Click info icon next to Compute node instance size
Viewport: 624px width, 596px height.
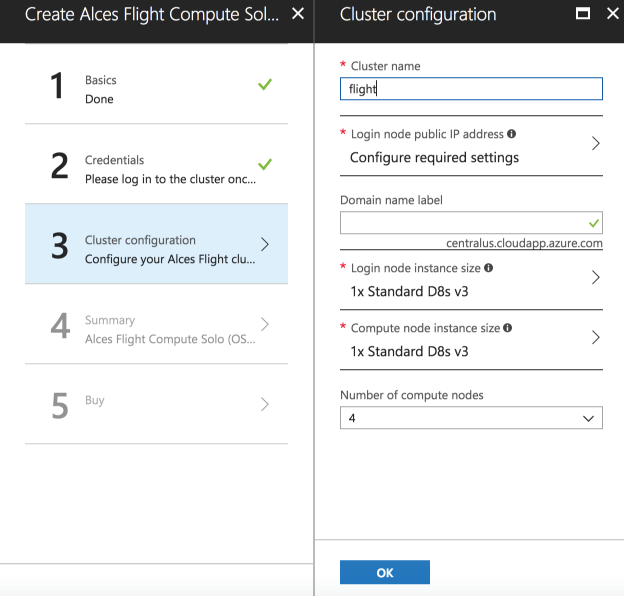510,328
